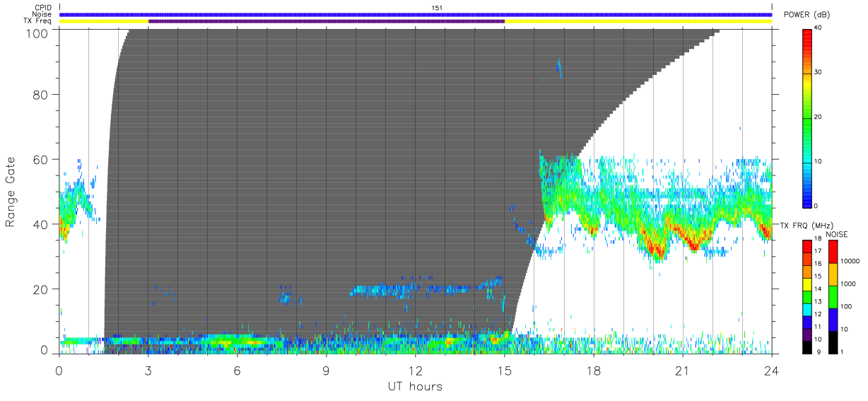868x401 pixels.
Task: Click the TX Freq row label
Action: coord(37,21)
